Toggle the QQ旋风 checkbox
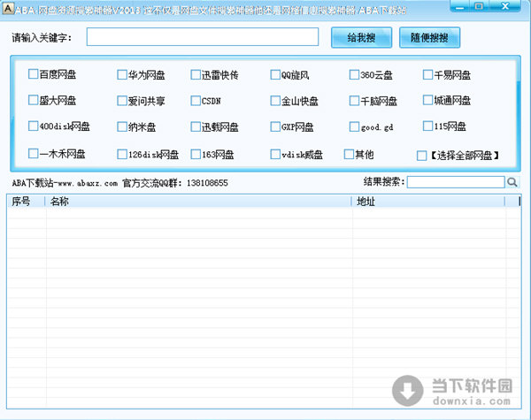The width and height of the screenshot is (531, 420). click(275, 74)
